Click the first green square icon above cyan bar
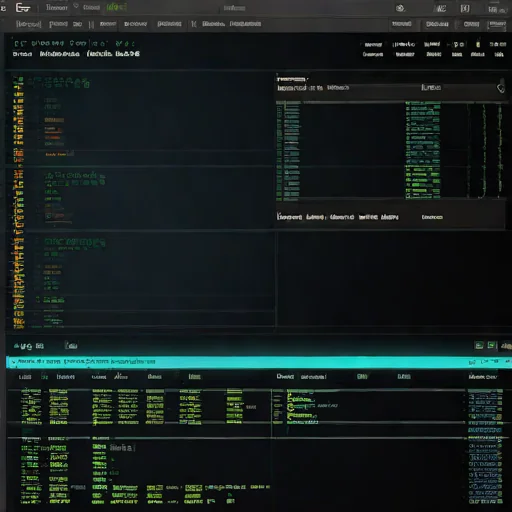 coord(479,345)
